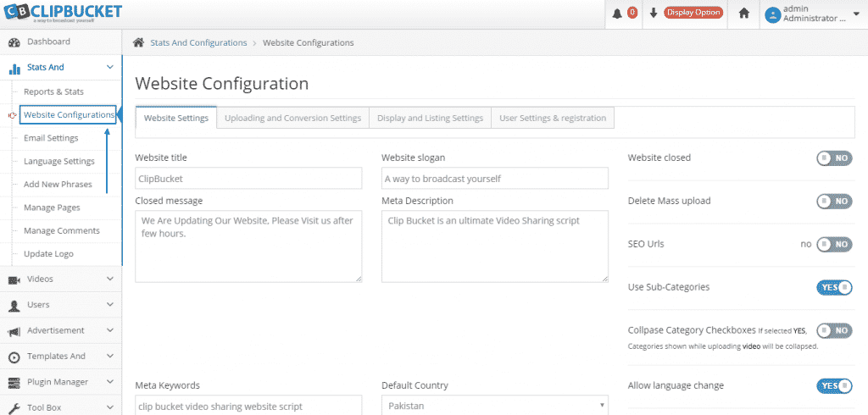Open Language Settings in sidebar
The height and width of the screenshot is (415, 868).
coord(59,162)
